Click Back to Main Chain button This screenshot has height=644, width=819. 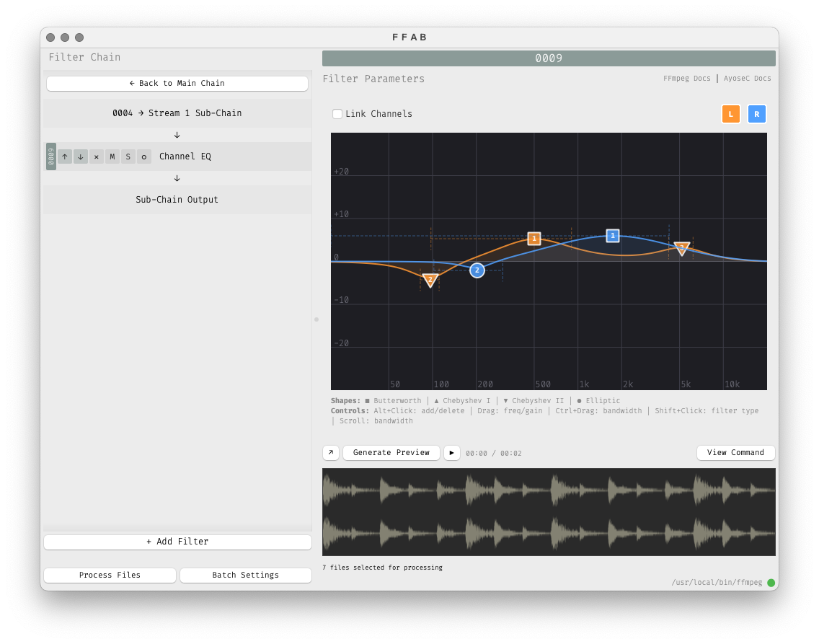pyautogui.click(x=177, y=84)
